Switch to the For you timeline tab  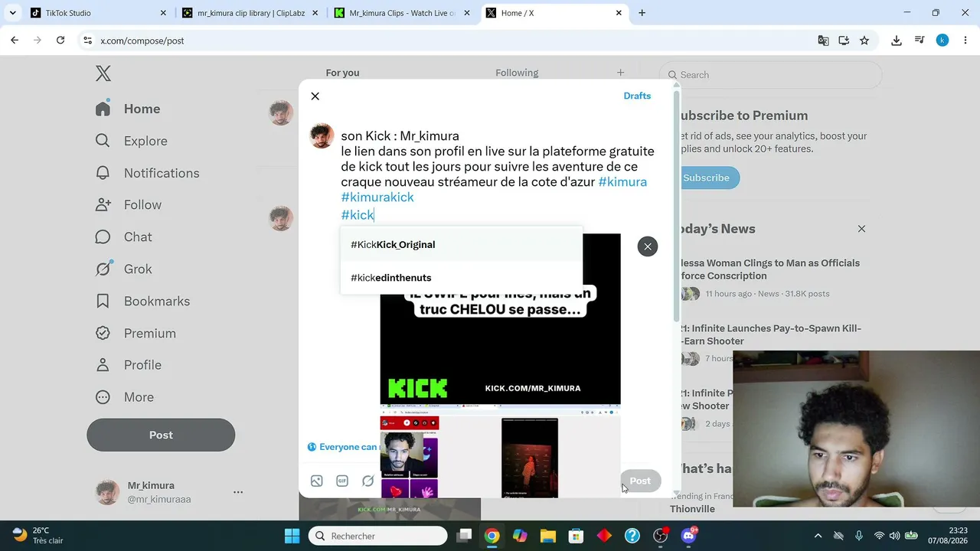[x=342, y=73]
